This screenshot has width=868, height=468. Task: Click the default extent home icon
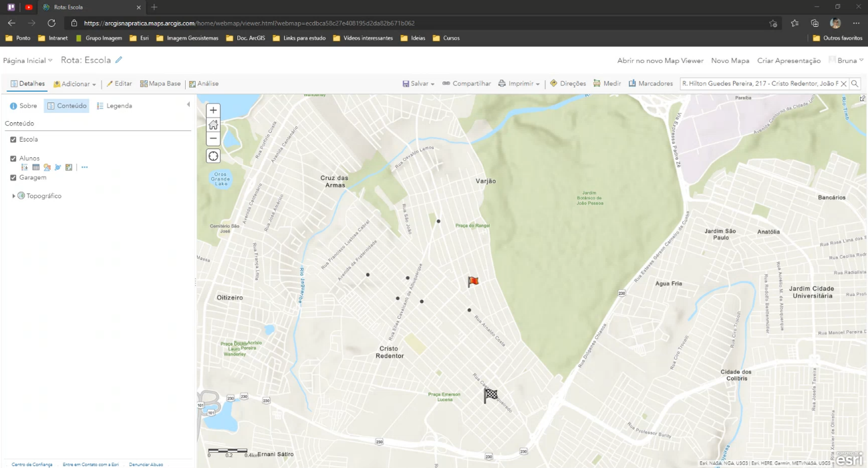tap(213, 125)
